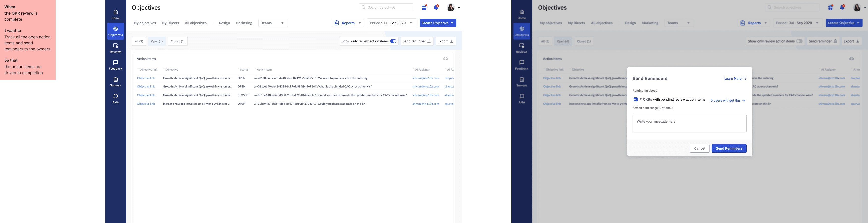Click the cloud download icon in dimmed Action Items

[x=851, y=59]
